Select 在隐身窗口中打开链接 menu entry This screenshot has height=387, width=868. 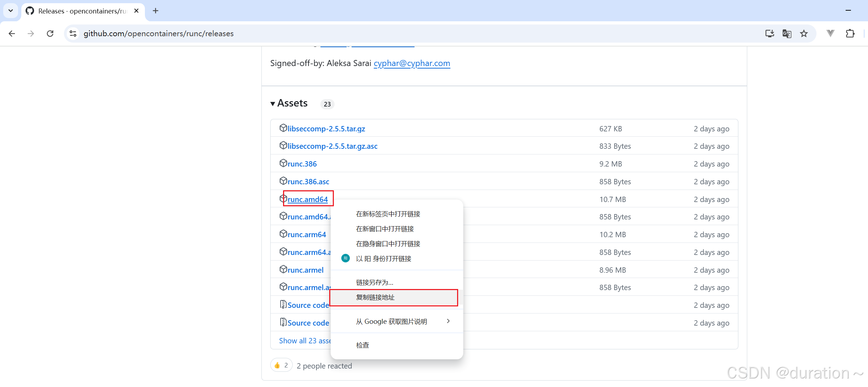click(x=397, y=244)
